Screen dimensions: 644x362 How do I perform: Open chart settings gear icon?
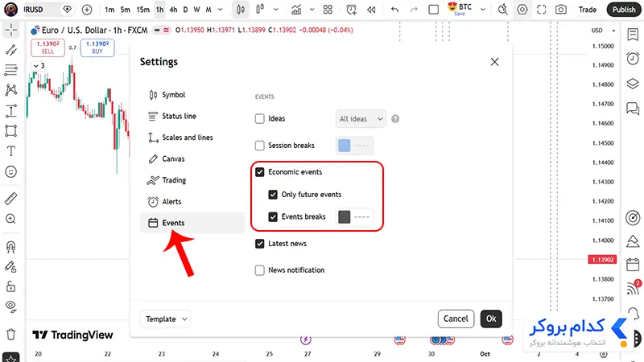[522, 10]
